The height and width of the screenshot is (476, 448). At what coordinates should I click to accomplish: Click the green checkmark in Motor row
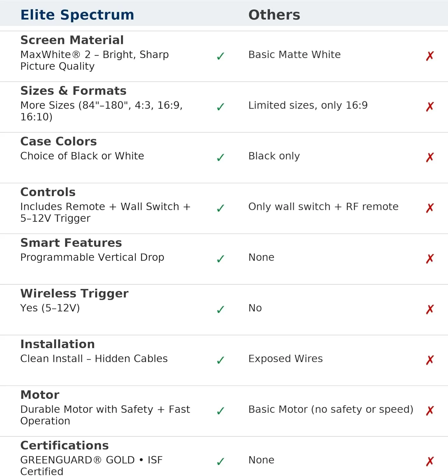click(x=220, y=411)
